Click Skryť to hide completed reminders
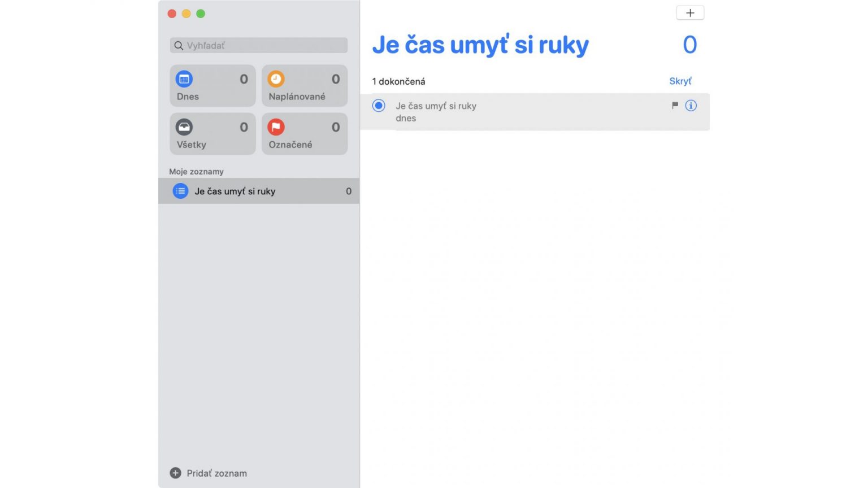Screen dimensions: 868x488 pyautogui.click(x=680, y=81)
